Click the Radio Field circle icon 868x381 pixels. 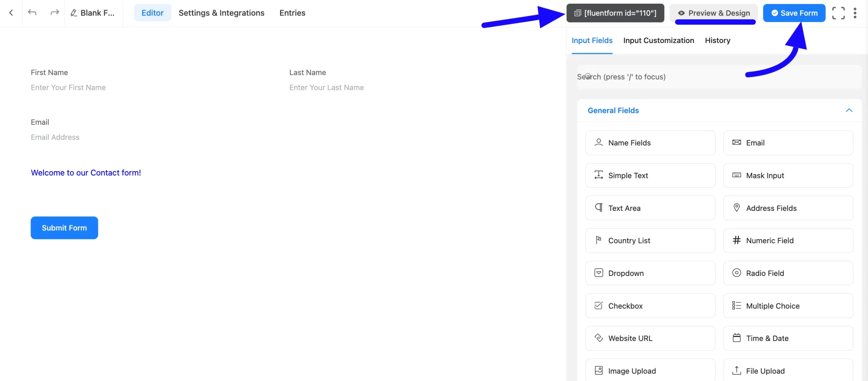click(736, 273)
